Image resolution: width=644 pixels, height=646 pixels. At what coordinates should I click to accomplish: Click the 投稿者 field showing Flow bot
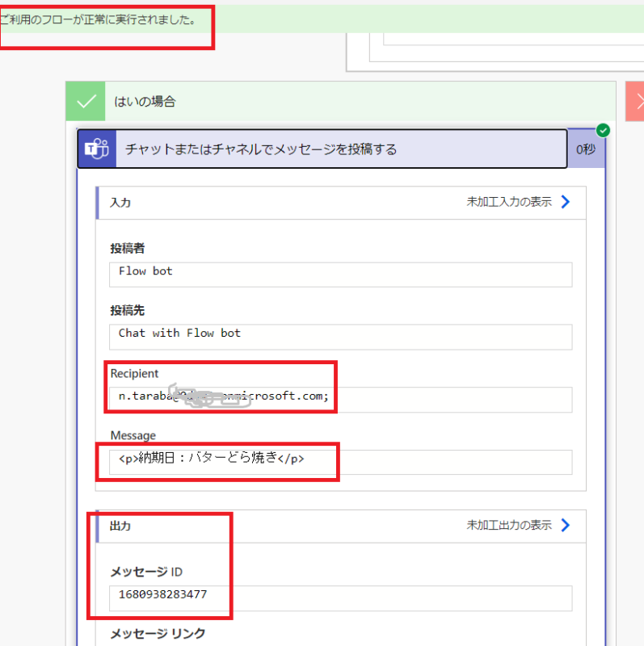click(340, 274)
